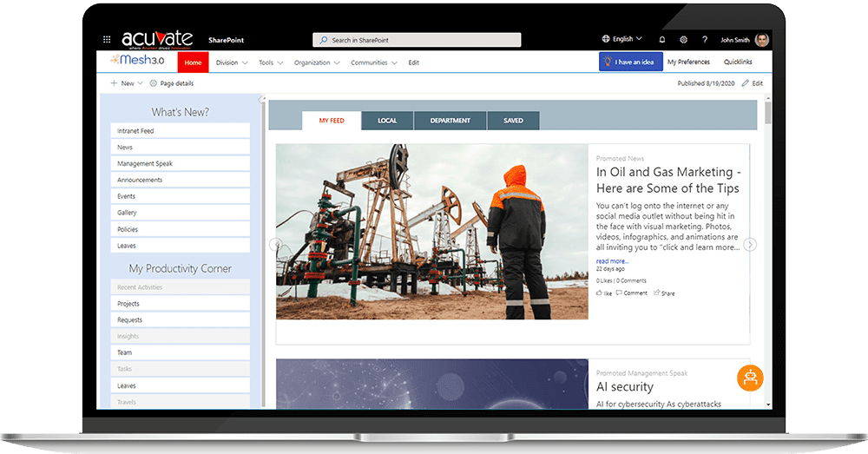This screenshot has height=454, width=868.
Task: Click the notifications bell icon
Action: [662, 40]
